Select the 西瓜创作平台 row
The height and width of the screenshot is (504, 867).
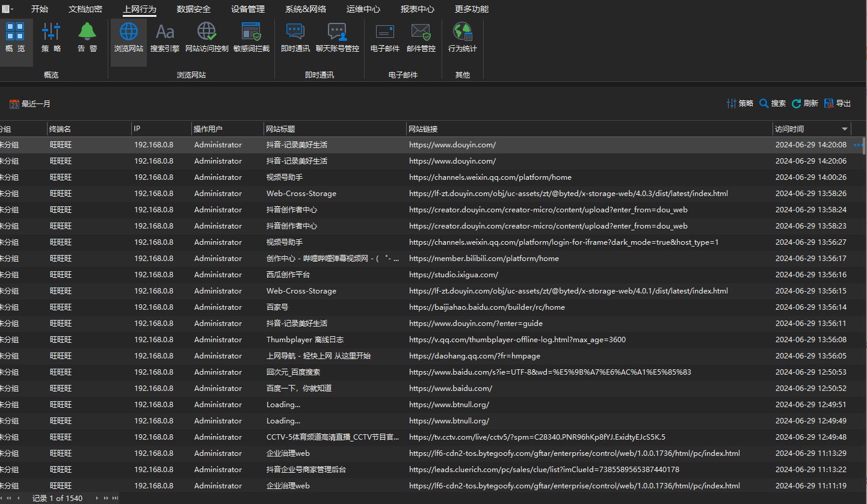point(431,275)
